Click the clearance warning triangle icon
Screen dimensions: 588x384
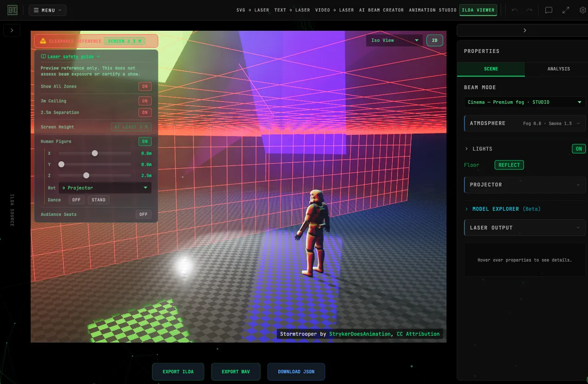43,41
